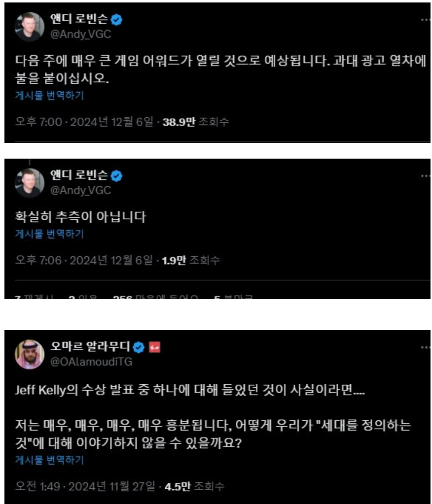Open the @OAlamoudiTG handle

tap(91, 362)
